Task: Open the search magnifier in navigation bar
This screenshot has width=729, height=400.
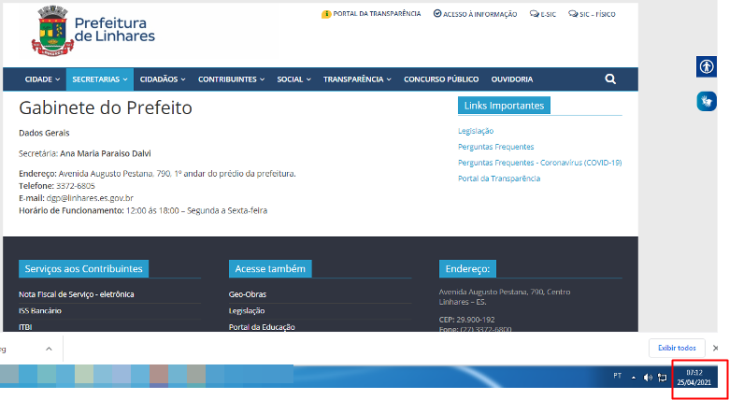Action: [610, 79]
